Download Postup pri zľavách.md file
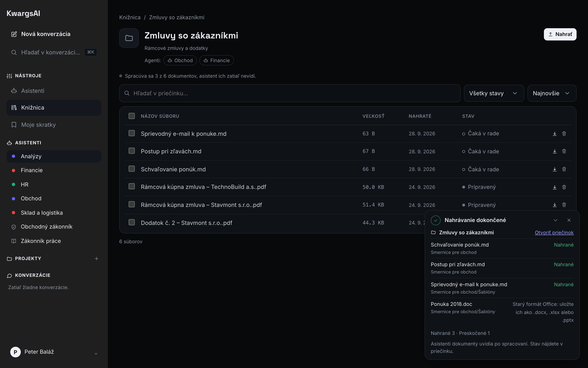 click(555, 151)
